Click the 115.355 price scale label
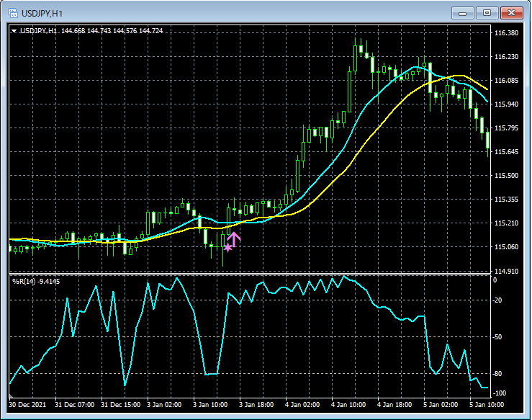This screenshot has height=420, width=532. (x=506, y=200)
